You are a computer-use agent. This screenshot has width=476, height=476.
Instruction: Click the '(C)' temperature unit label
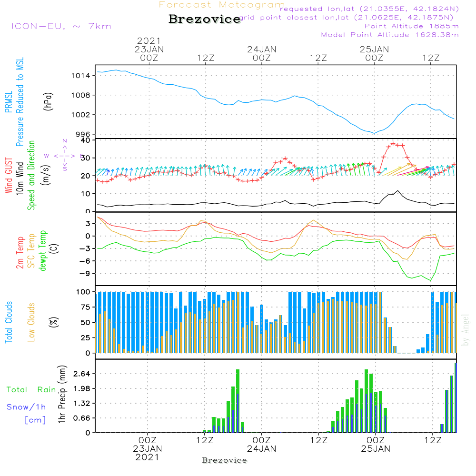tap(54, 249)
